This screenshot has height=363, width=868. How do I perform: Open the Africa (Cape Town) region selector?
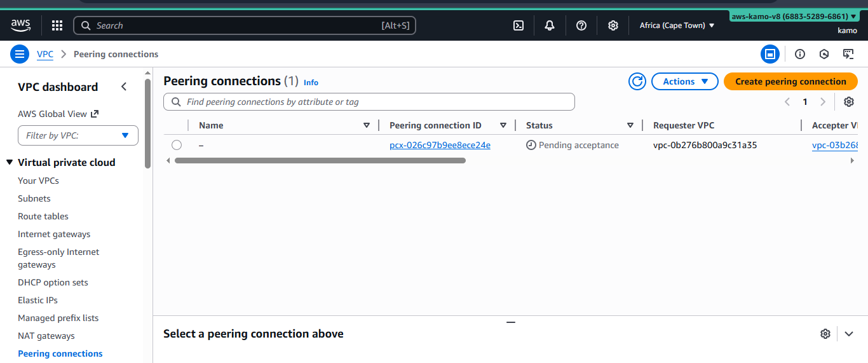677,25
